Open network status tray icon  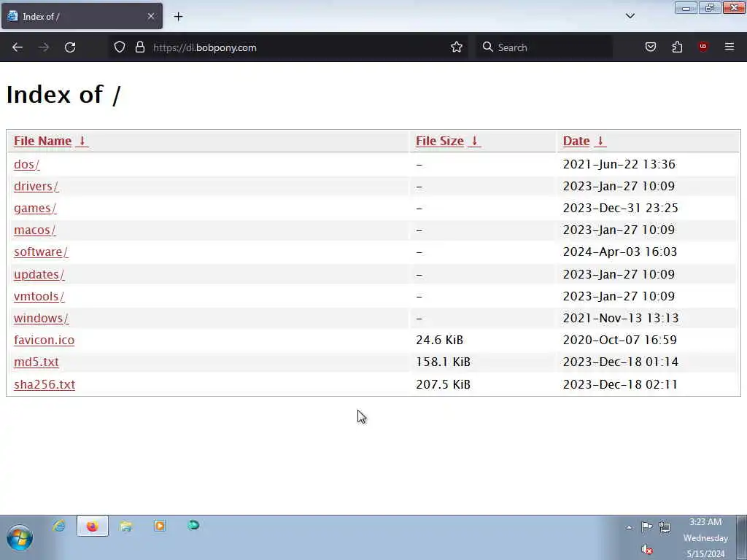[x=665, y=527]
